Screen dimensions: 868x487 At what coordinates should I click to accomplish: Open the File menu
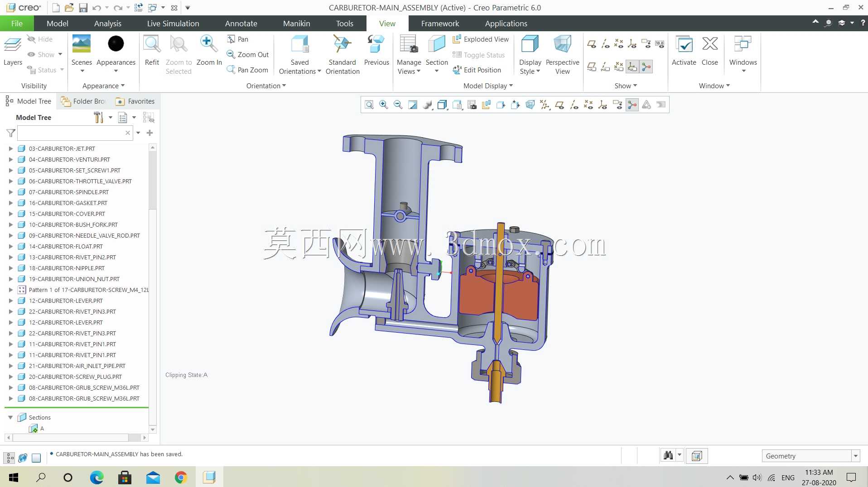tap(17, 24)
